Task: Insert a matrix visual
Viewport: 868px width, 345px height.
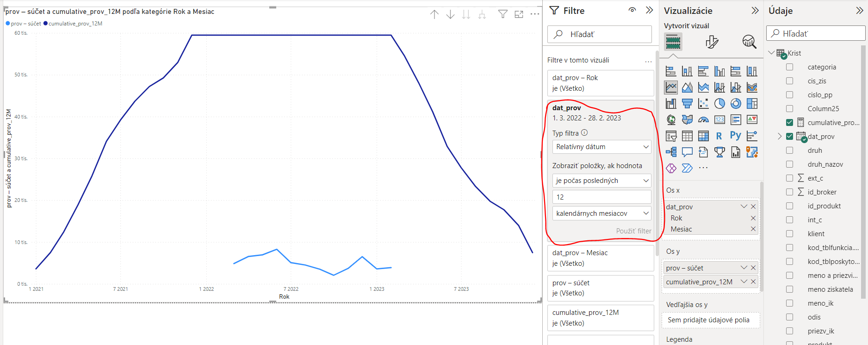Action: pyautogui.click(x=703, y=136)
